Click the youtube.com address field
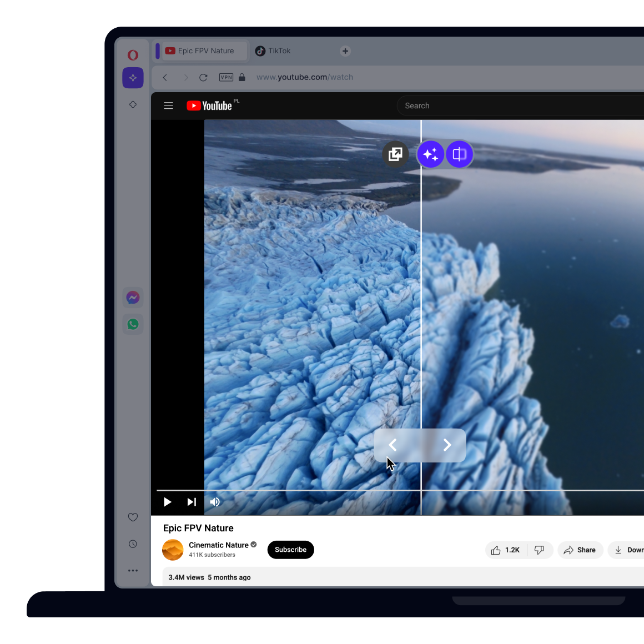This screenshot has width=644, height=644. click(x=305, y=77)
